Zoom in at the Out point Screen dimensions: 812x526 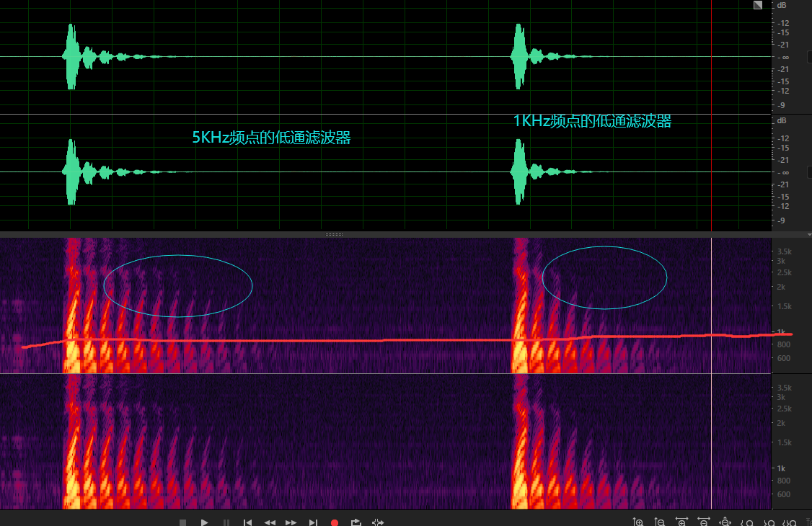click(769, 523)
